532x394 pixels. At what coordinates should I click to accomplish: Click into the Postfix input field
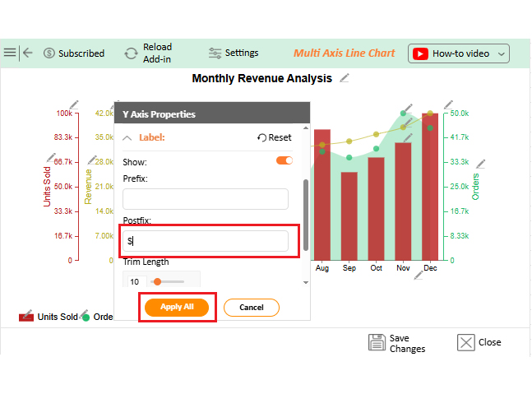pyautogui.click(x=206, y=241)
